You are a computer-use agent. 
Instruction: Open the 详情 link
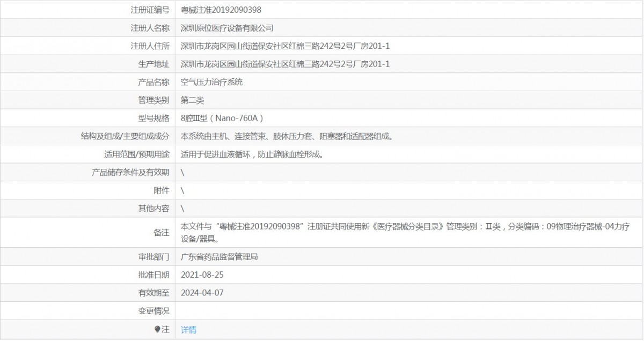pos(188,330)
